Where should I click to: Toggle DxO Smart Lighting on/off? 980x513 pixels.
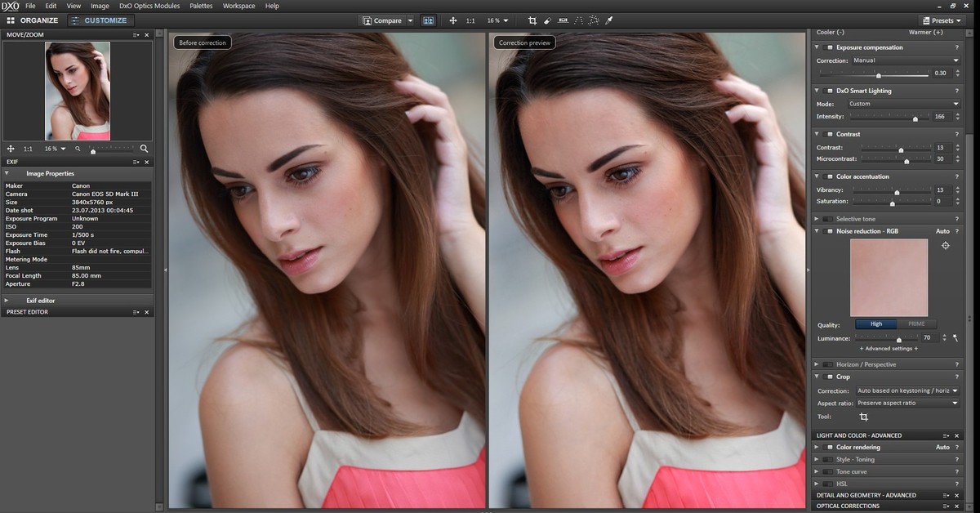828,91
